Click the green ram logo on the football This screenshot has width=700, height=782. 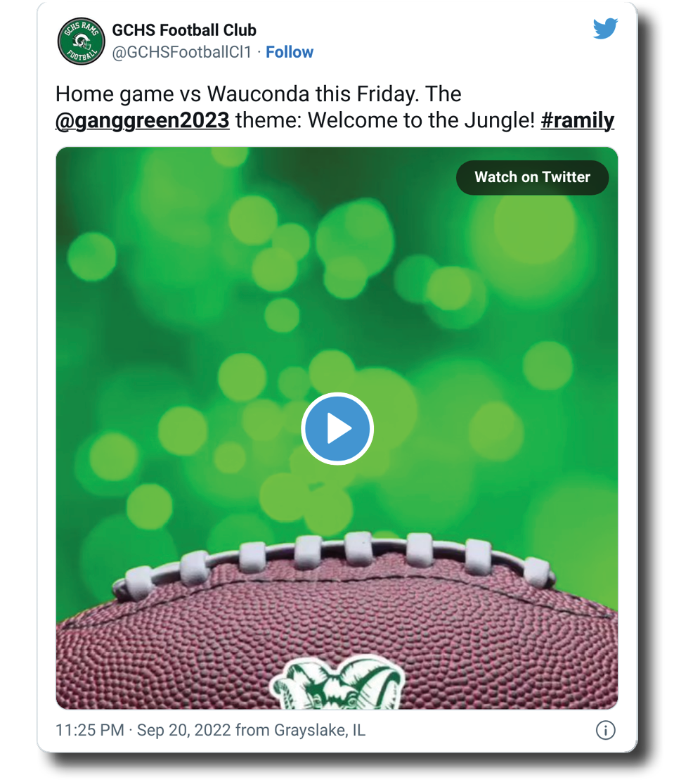[x=336, y=682]
